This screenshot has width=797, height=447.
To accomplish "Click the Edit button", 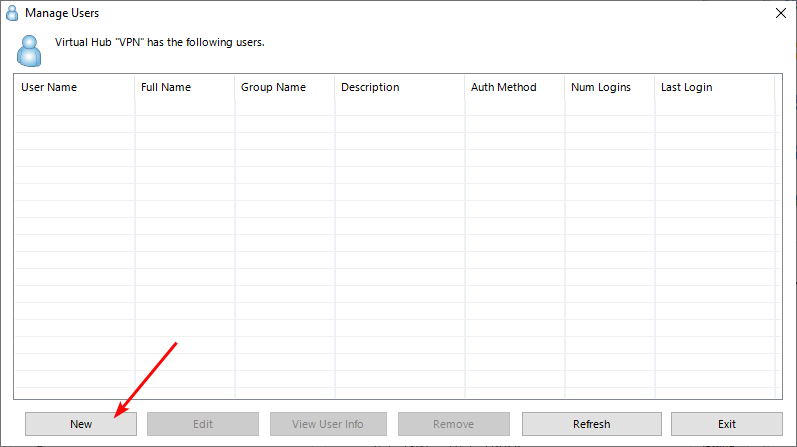I will point(203,424).
